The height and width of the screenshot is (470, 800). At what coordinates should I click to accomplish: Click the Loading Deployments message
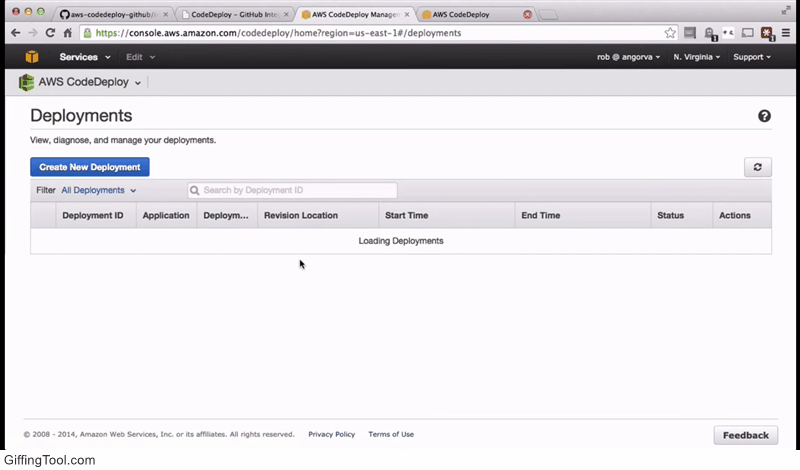point(401,241)
